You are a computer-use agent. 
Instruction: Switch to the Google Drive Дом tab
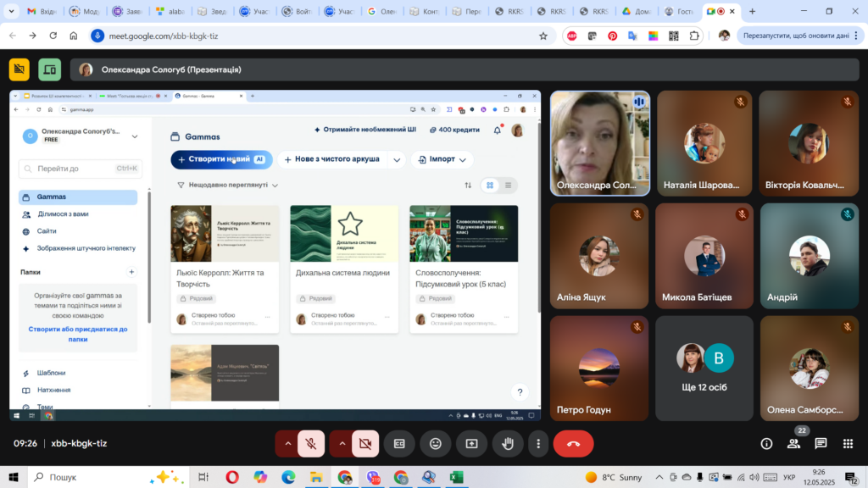tap(636, 11)
